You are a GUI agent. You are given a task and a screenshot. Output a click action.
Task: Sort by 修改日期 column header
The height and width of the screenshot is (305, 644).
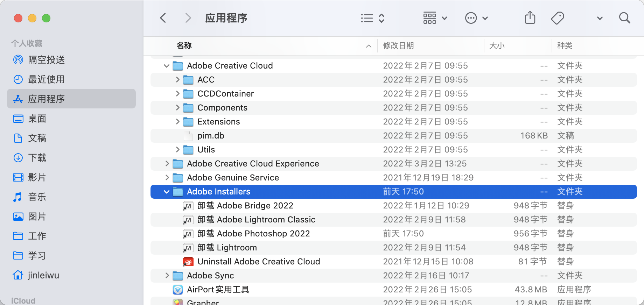[x=398, y=45]
